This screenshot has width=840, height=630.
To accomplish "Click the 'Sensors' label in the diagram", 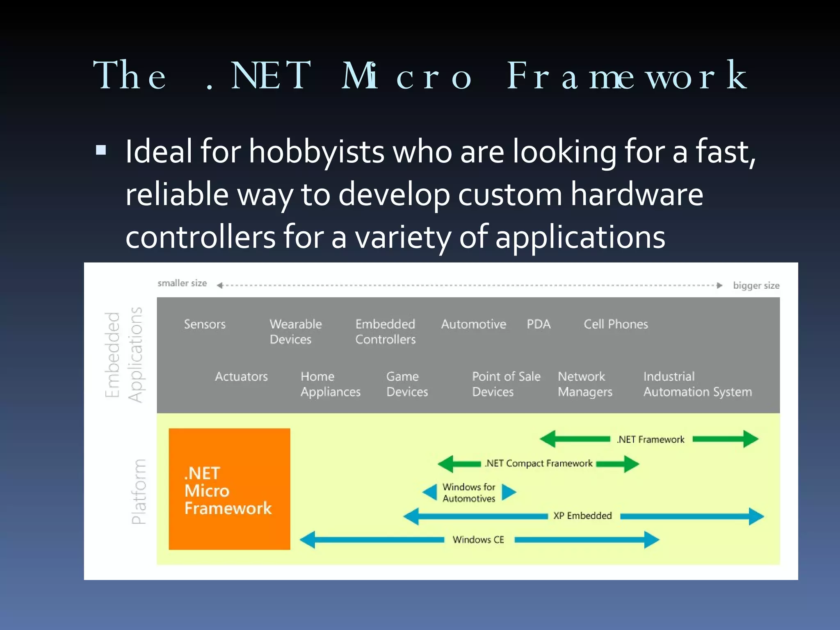I will tap(205, 324).
